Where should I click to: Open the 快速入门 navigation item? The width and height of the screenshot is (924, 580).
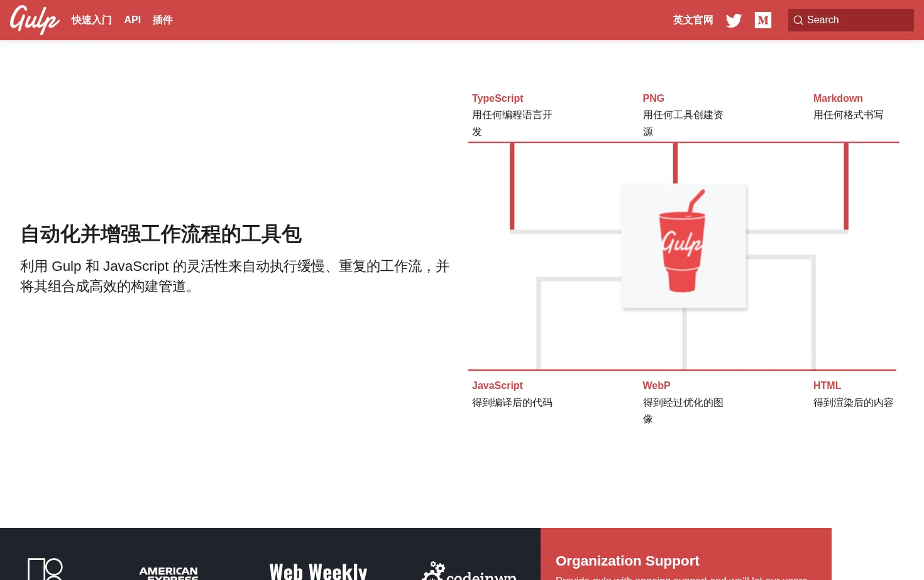(92, 20)
